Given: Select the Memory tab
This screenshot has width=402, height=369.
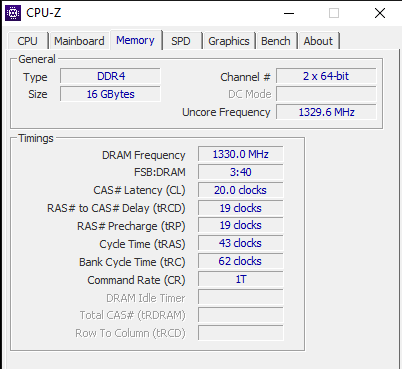Looking at the screenshot, I should tap(135, 40).
